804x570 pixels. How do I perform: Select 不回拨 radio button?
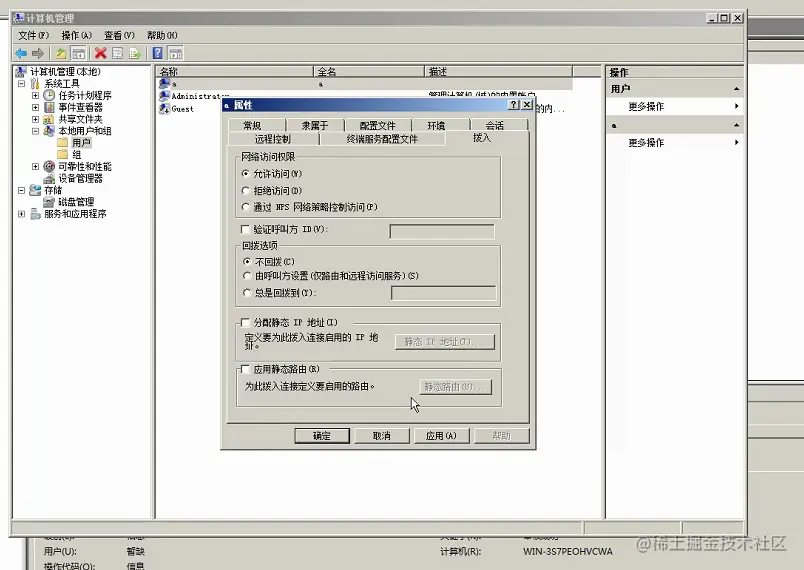pyautogui.click(x=247, y=261)
